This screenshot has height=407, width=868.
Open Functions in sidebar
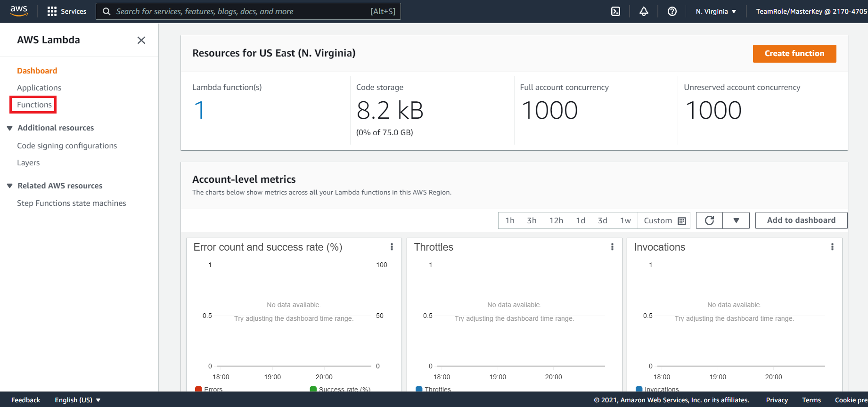pos(34,105)
